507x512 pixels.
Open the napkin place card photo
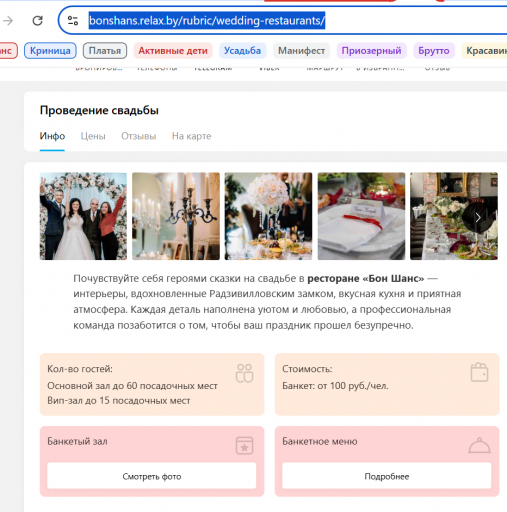click(x=361, y=216)
